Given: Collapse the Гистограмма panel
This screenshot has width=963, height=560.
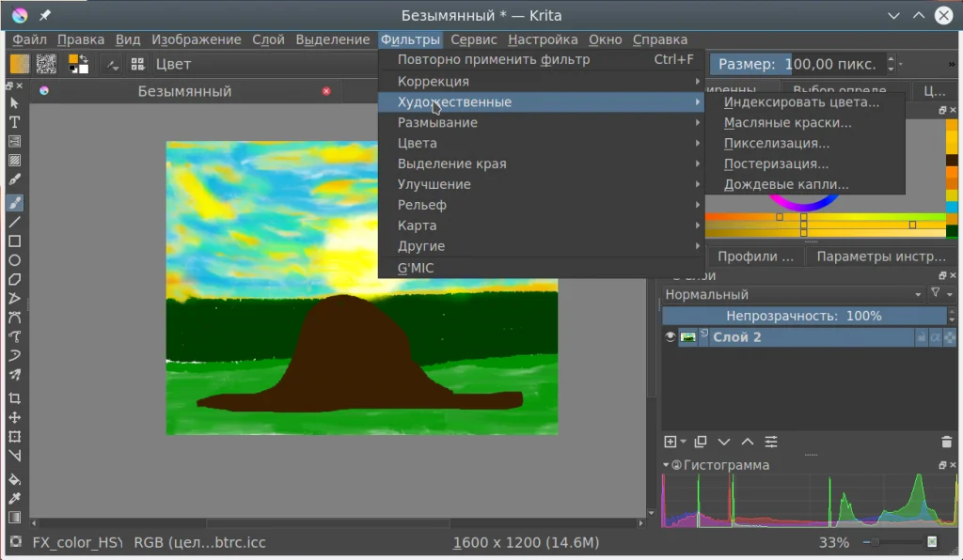Looking at the screenshot, I should (668, 465).
